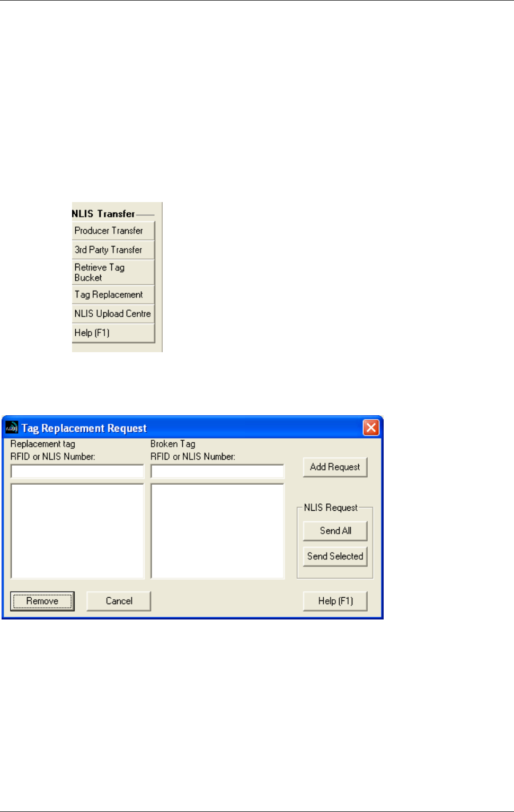
Task: Send All NLIS requests
Action: click(x=335, y=531)
